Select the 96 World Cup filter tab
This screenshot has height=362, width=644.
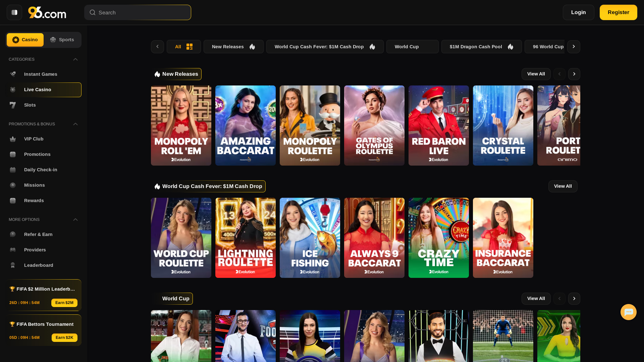pyautogui.click(x=545, y=47)
